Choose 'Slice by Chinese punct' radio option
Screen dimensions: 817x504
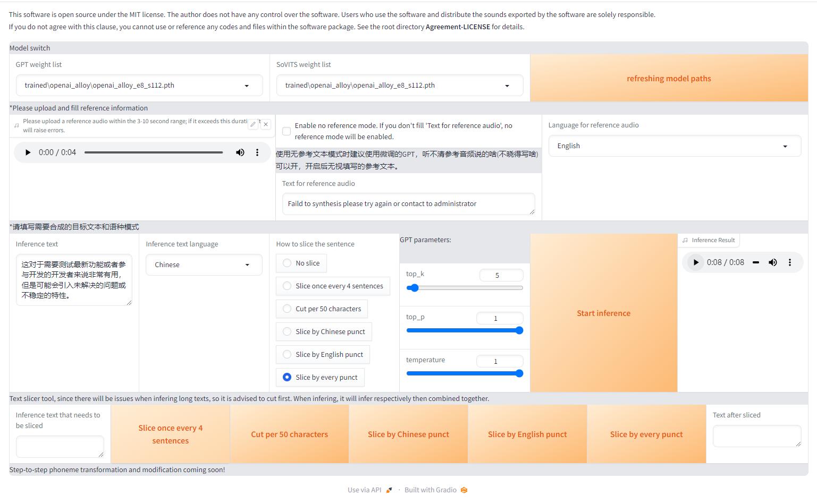click(287, 332)
